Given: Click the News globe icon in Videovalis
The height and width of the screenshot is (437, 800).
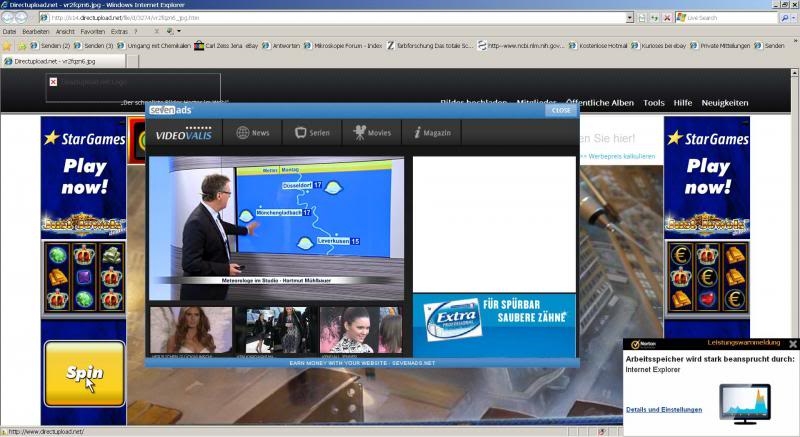Looking at the screenshot, I should pos(243,133).
